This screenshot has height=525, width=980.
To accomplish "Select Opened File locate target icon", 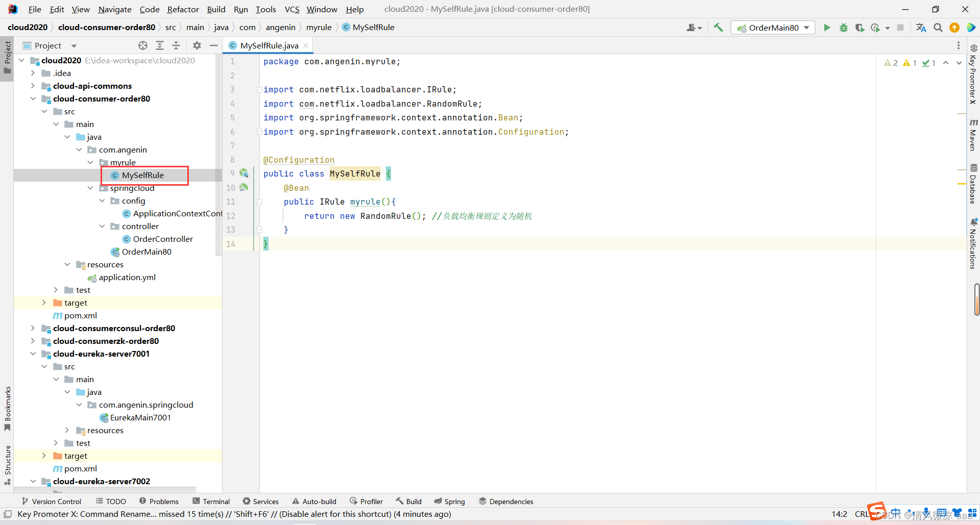I will 143,45.
